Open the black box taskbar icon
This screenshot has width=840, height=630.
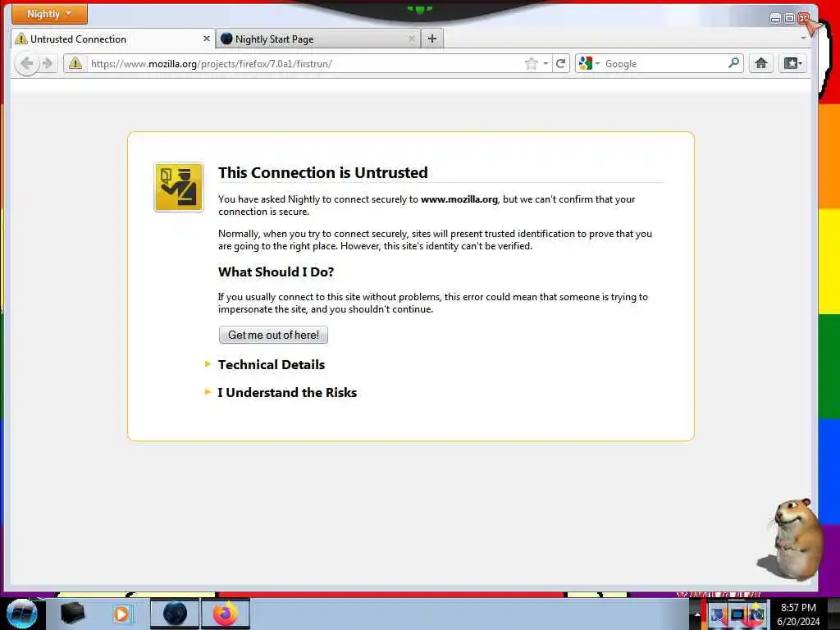72,614
